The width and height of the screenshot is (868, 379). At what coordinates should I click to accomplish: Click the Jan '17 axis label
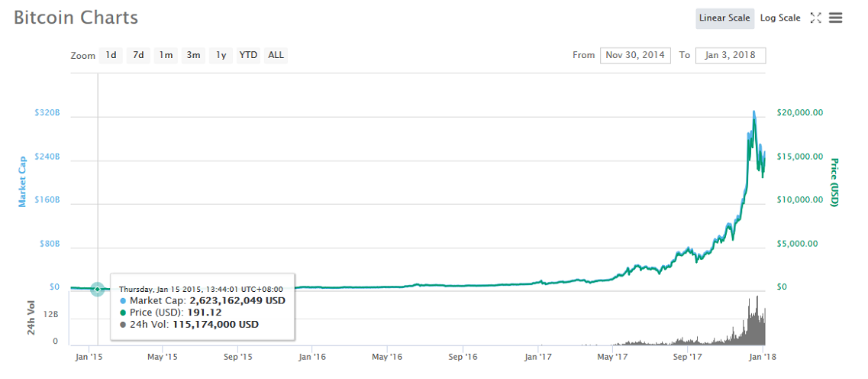point(538,358)
